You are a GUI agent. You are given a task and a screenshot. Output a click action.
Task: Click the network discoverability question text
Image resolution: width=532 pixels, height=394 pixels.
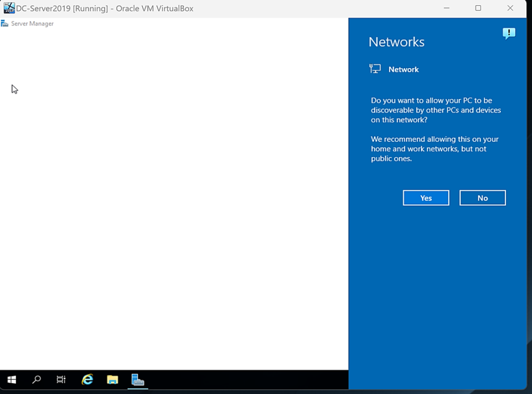pos(435,110)
